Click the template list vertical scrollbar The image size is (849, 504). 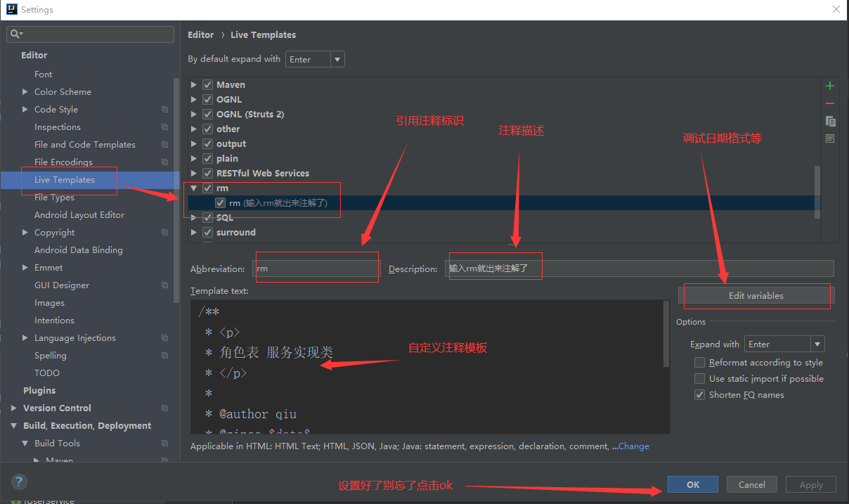817,192
